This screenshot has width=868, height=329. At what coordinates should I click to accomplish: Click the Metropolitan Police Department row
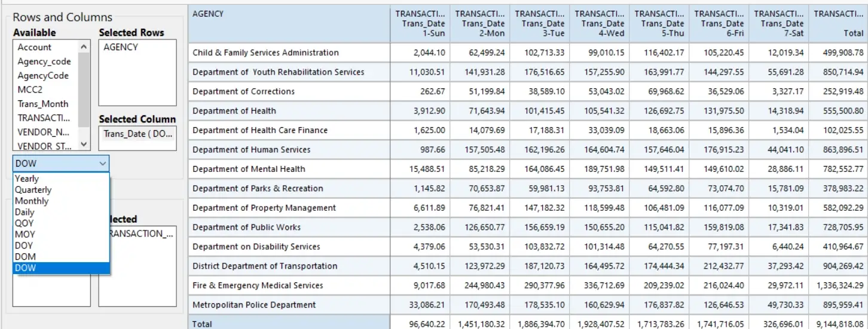pos(527,305)
